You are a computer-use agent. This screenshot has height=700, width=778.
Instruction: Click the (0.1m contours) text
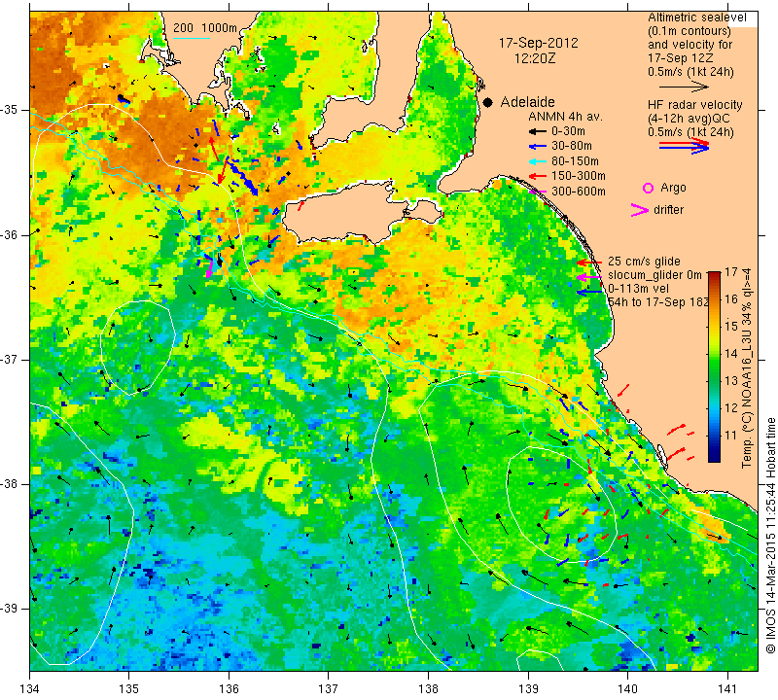[690, 31]
